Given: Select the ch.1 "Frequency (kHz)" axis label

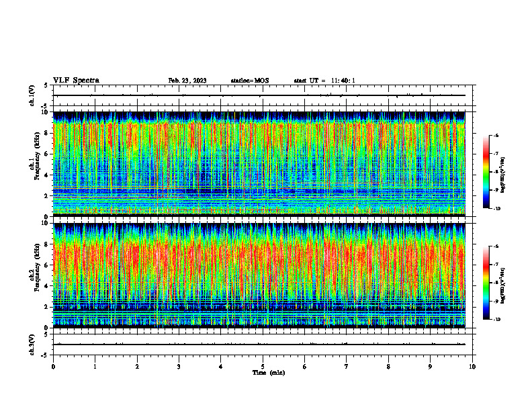Looking at the screenshot, I should click(37, 156).
